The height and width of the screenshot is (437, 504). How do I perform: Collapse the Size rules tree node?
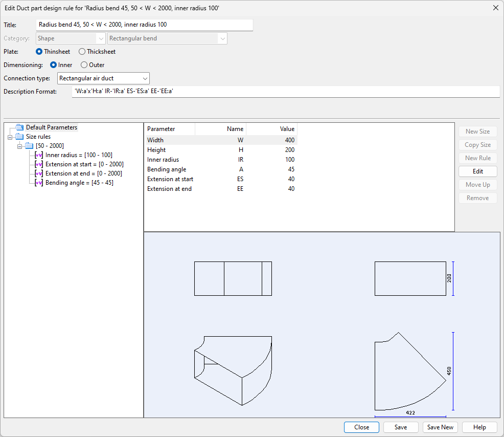click(x=10, y=137)
